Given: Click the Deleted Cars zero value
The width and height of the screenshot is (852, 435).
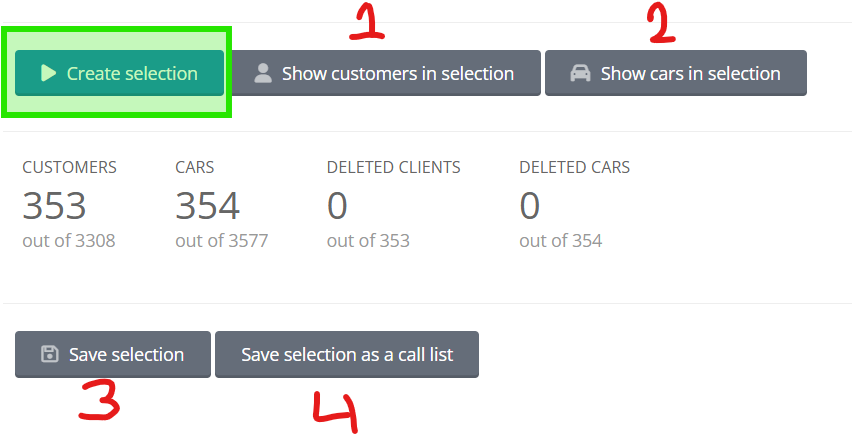Looking at the screenshot, I should click(529, 206).
